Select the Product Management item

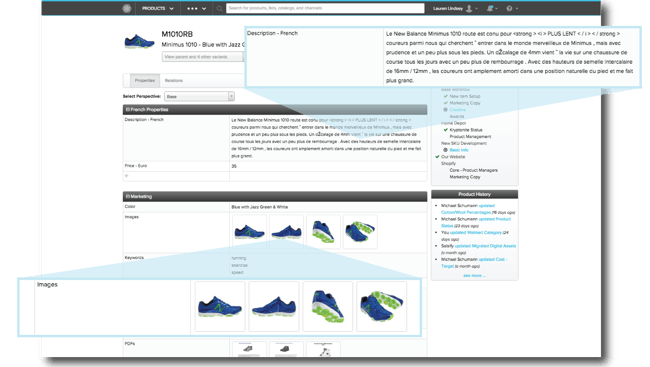point(471,136)
